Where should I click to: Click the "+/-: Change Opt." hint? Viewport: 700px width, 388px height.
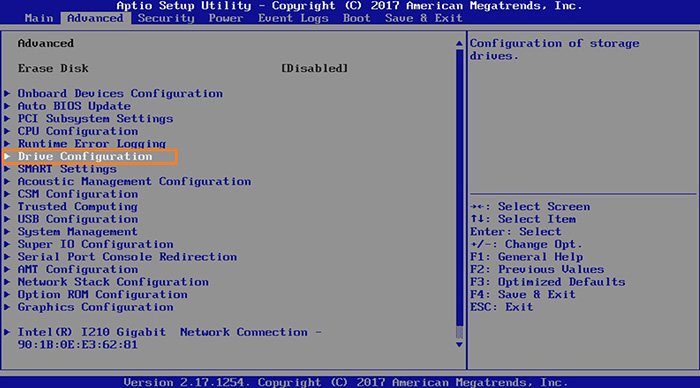[526, 244]
